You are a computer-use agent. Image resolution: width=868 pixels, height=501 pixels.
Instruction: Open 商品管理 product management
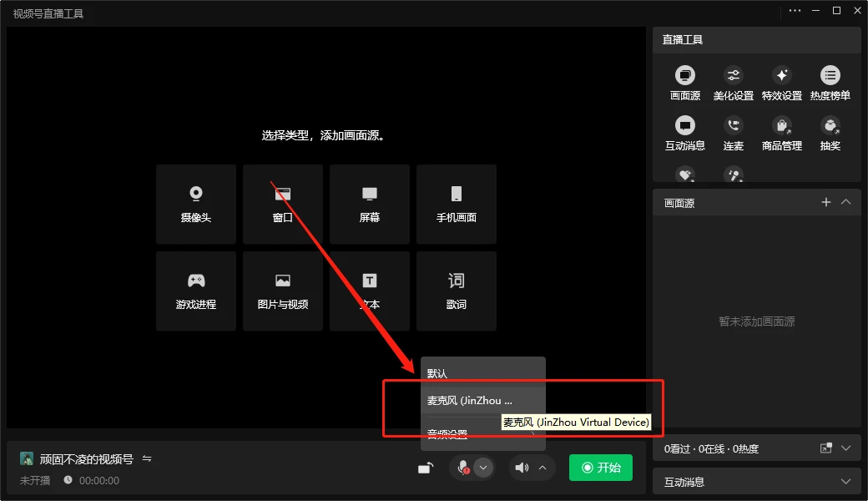pyautogui.click(x=780, y=132)
